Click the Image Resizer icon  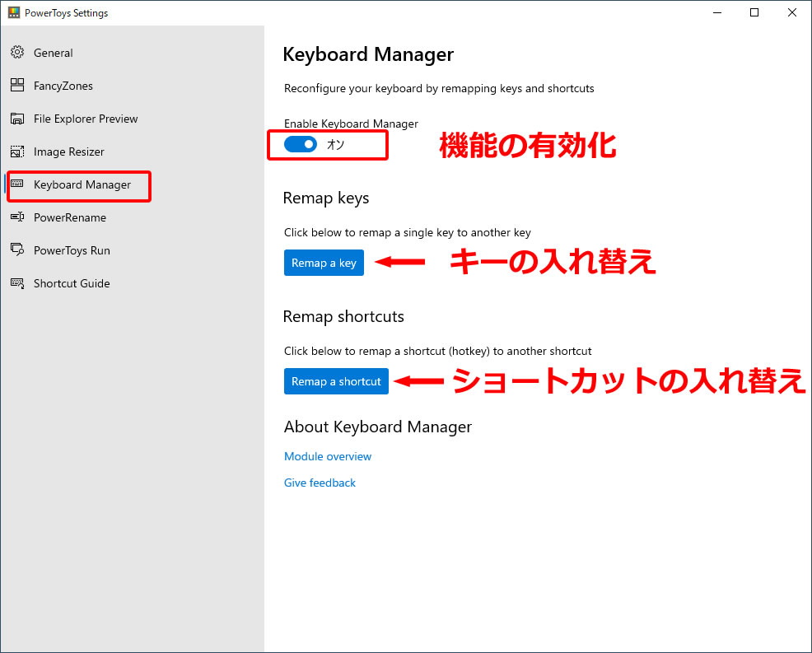17,152
